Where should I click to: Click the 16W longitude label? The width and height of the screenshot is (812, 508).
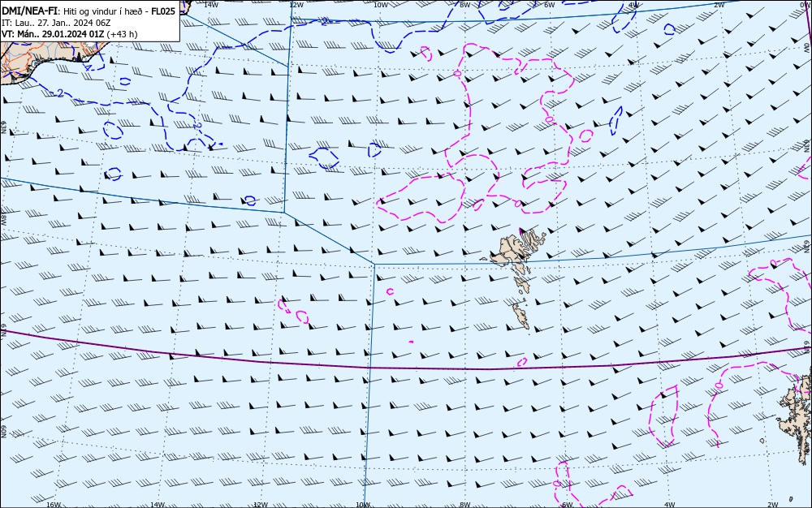54,505
